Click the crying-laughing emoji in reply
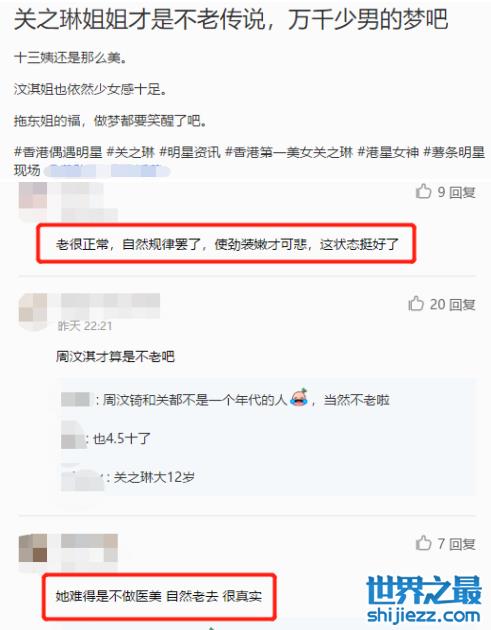The width and height of the screenshot is (491, 630). [x=299, y=398]
